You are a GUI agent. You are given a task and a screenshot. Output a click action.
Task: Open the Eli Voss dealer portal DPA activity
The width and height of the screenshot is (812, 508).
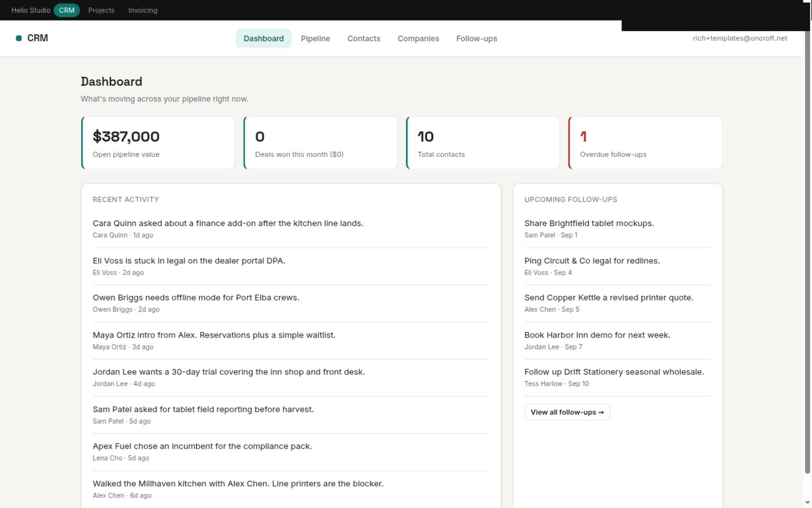tap(290, 266)
